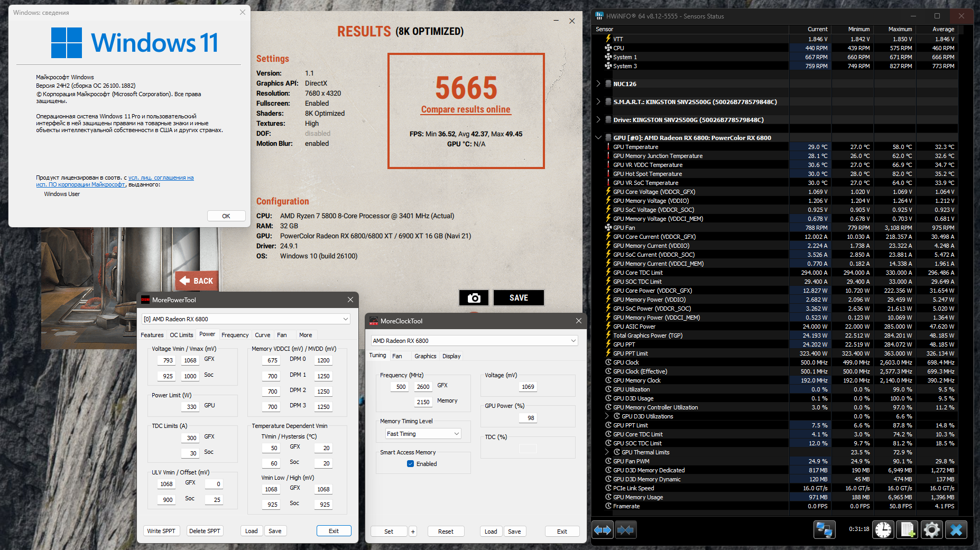Expand the GPU Thermal Limits subgroup

[x=607, y=452]
